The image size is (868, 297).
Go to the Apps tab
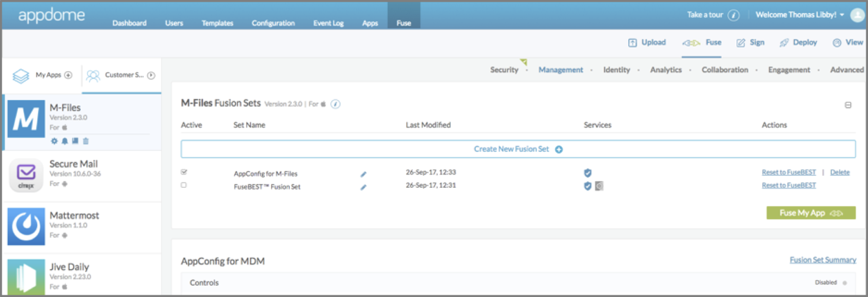coord(370,23)
